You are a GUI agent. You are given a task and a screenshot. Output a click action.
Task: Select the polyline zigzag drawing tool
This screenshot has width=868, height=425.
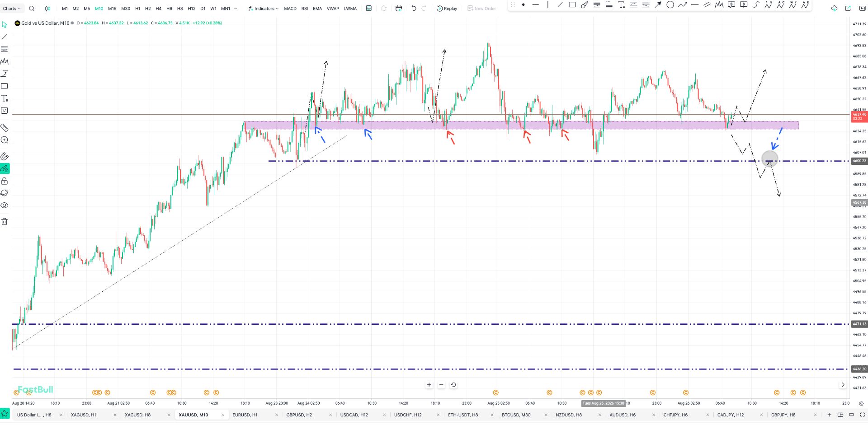[683, 5]
